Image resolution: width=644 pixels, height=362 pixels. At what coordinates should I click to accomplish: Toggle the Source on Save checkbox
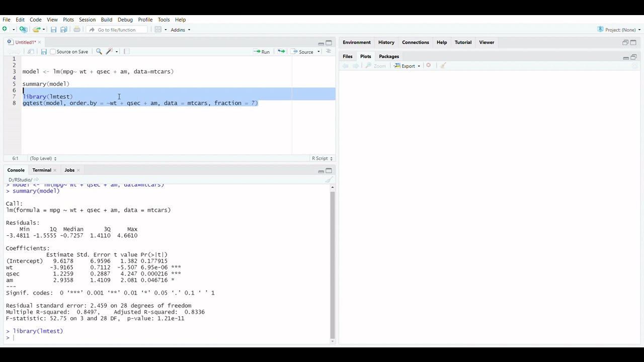tap(53, 52)
